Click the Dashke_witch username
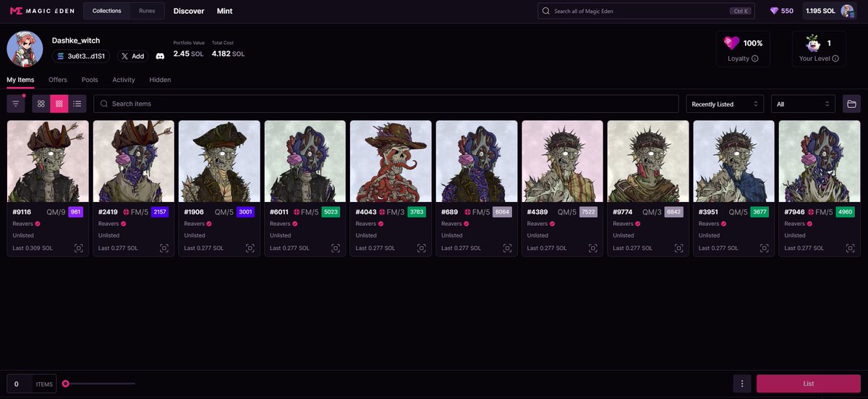 coord(76,41)
